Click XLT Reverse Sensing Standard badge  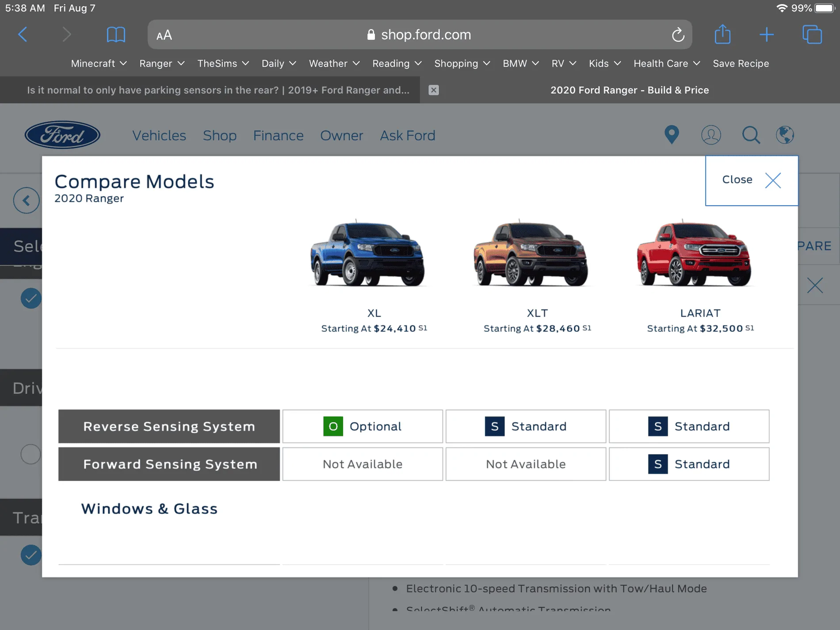pyautogui.click(x=495, y=426)
